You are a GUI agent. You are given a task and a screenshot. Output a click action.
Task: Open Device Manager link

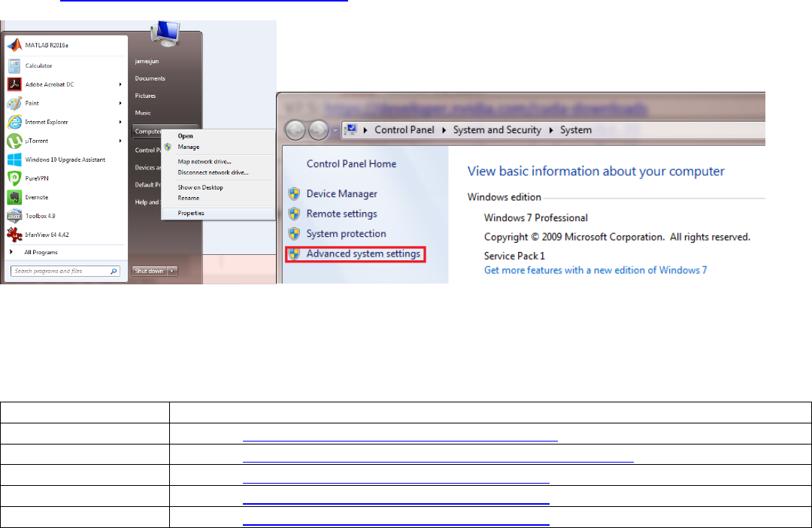point(342,194)
